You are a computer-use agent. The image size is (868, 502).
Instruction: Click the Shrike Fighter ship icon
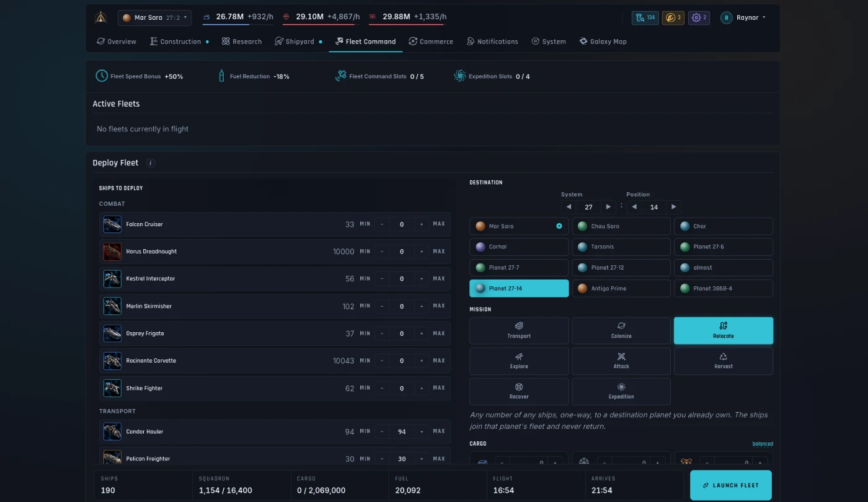pos(112,388)
